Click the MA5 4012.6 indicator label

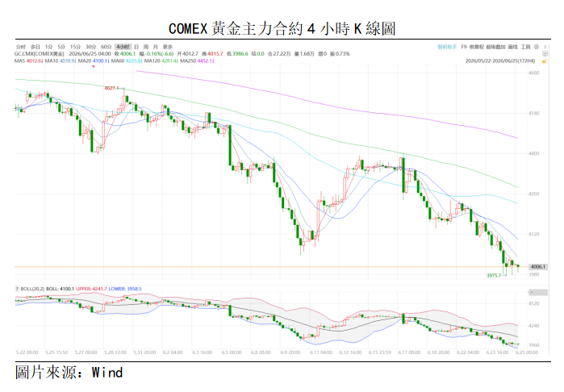pos(29,60)
